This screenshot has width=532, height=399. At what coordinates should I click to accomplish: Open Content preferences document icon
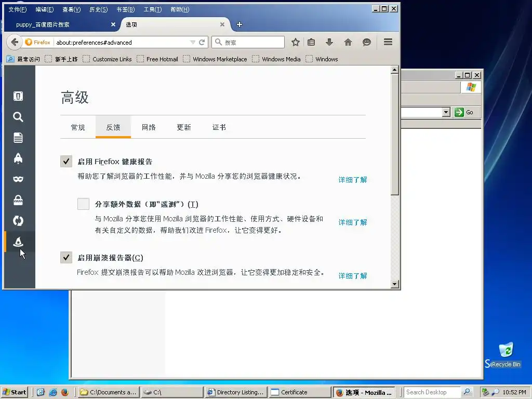tap(18, 138)
